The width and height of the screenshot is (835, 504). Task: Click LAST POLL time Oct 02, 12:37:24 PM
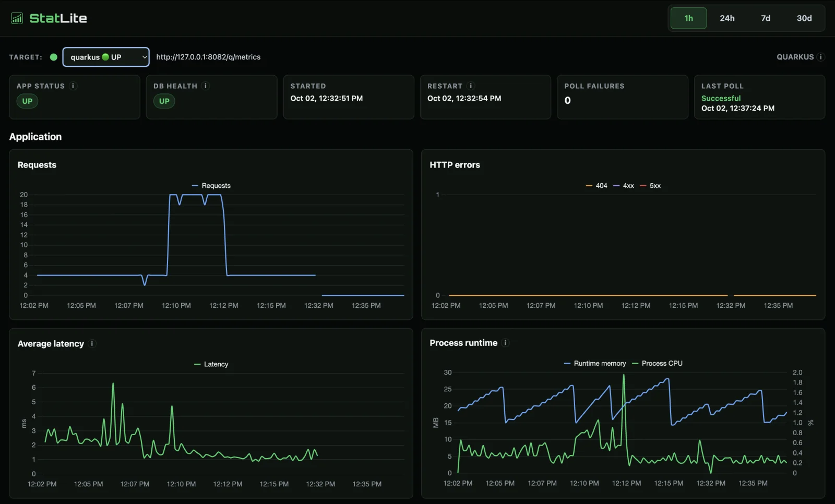[x=737, y=109]
